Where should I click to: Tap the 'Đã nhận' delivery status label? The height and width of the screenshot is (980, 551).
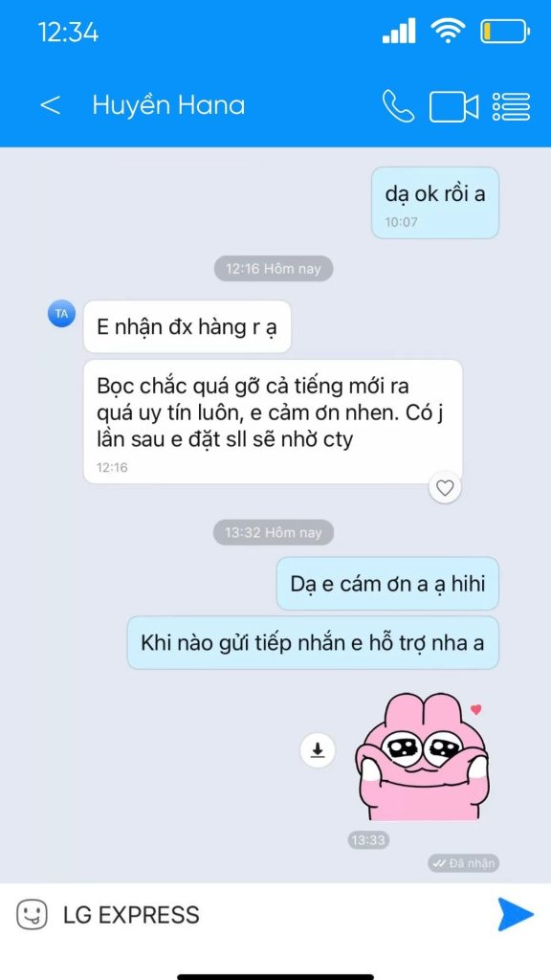(464, 863)
